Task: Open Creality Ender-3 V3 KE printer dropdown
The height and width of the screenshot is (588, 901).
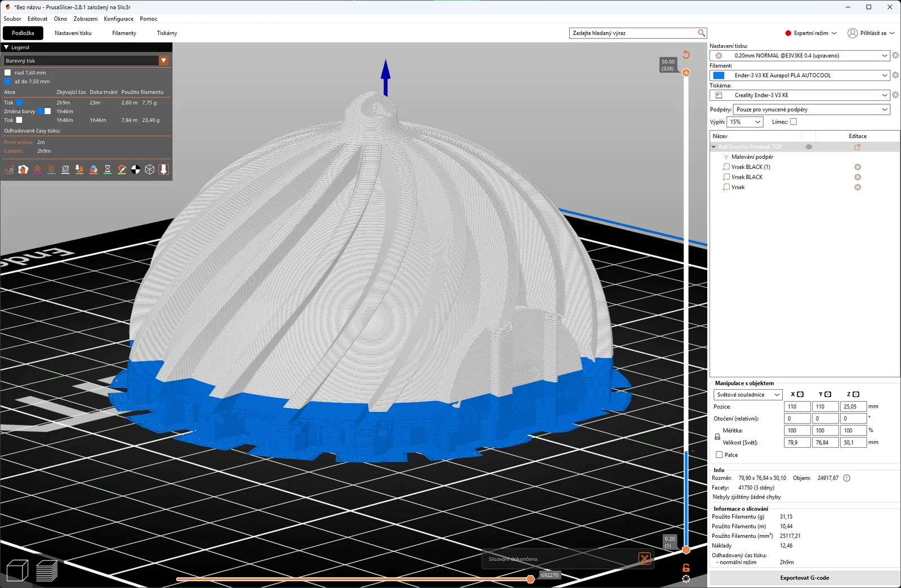Action: 800,95
